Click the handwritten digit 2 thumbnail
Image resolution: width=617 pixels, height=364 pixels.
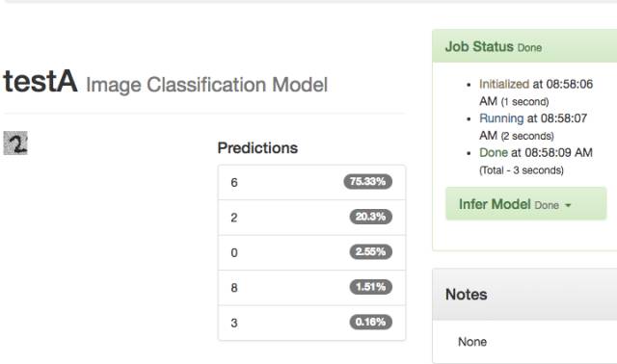tap(15, 143)
